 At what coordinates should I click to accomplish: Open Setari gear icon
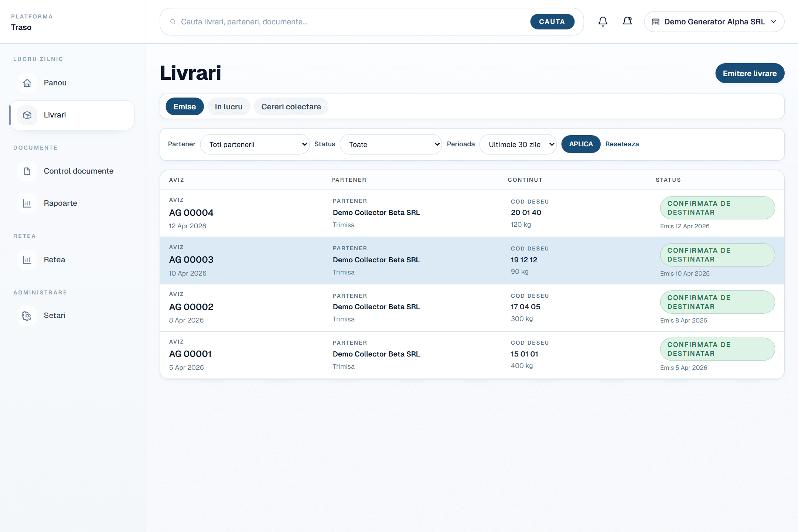coord(27,316)
